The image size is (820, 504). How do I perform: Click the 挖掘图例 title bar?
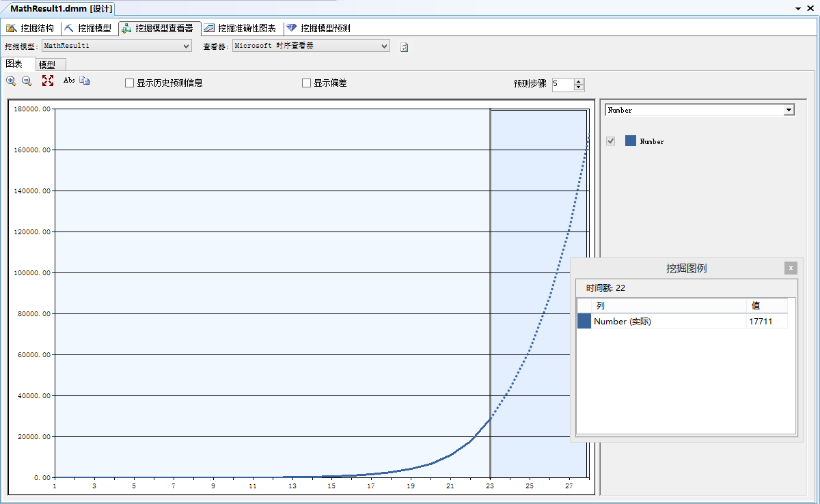point(687,268)
